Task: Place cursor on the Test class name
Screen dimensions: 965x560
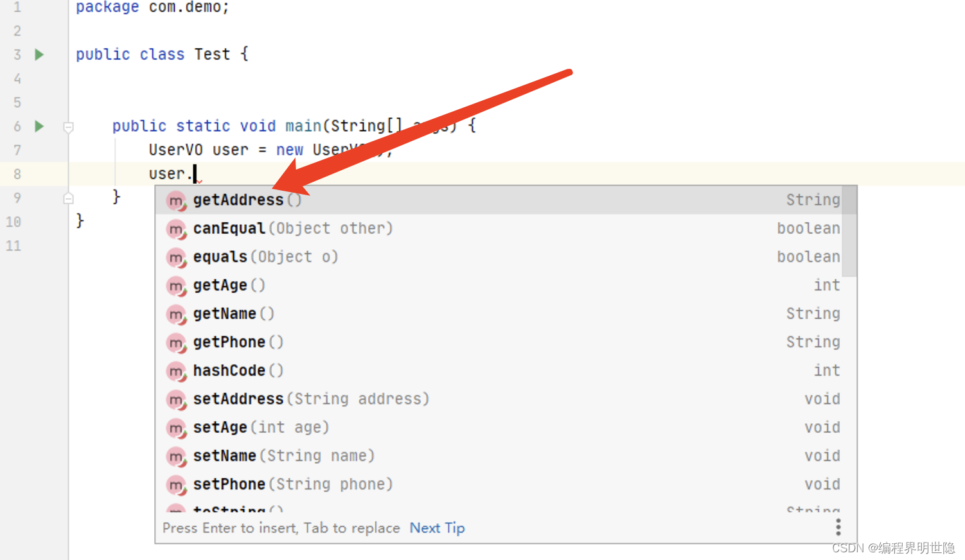Action: pos(212,55)
